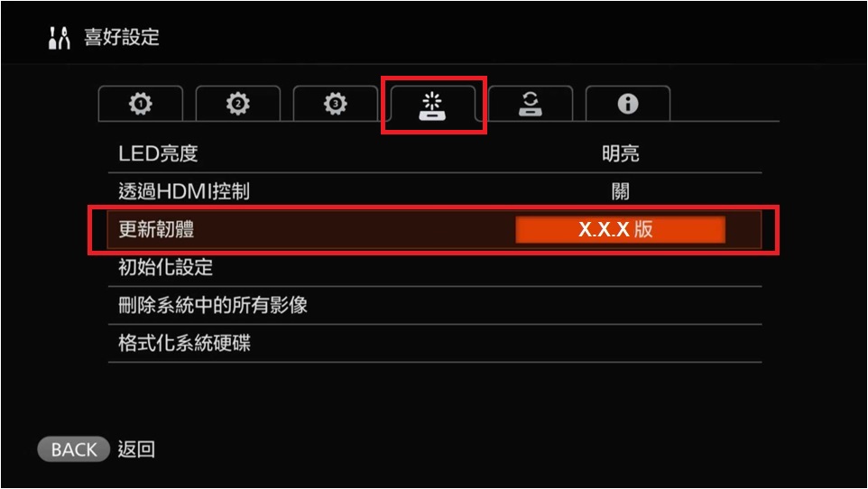Select the 透過HDMI控制 setting row

[435, 191]
